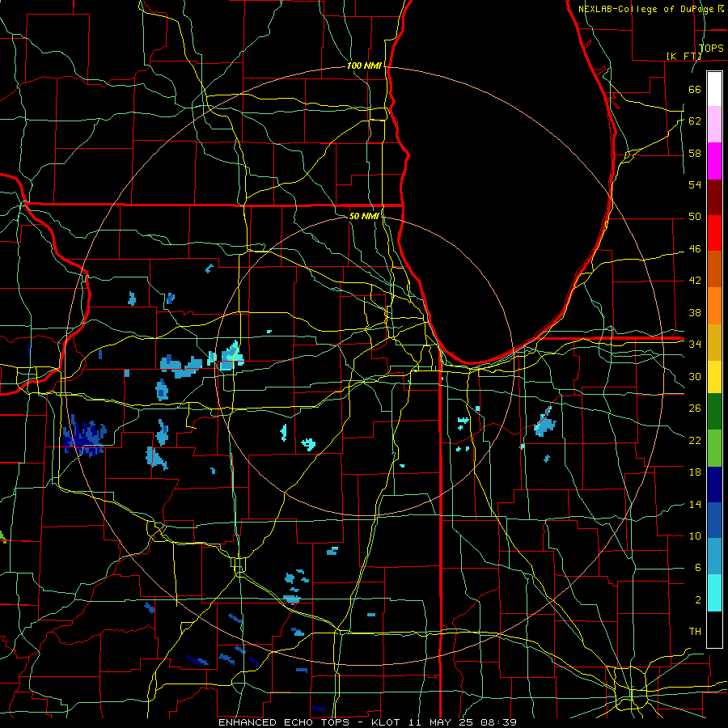Click the legend value 6
This screenshot has width=728, height=728.
[698, 567]
